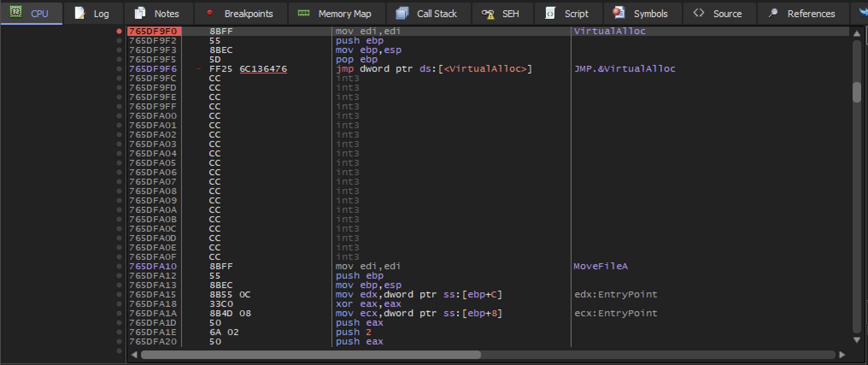Viewport: 868px width, 365px height.
Task: Click the MoveFileA comment label
Action: (601, 266)
